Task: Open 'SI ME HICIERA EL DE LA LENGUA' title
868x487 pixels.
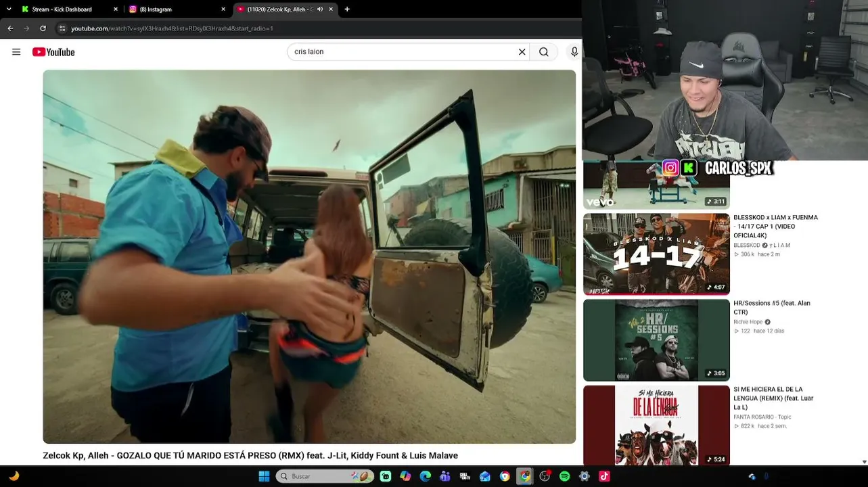Action: (773, 398)
